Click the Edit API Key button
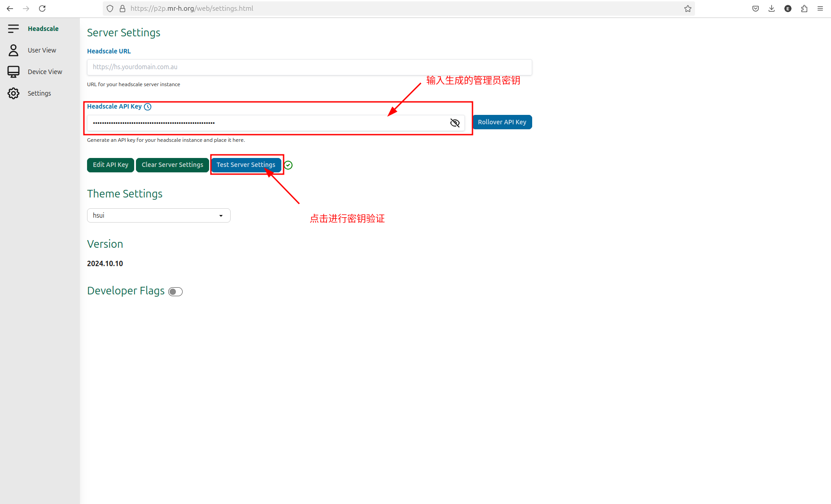Image resolution: width=831 pixels, height=504 pixels. pos(110,165)
